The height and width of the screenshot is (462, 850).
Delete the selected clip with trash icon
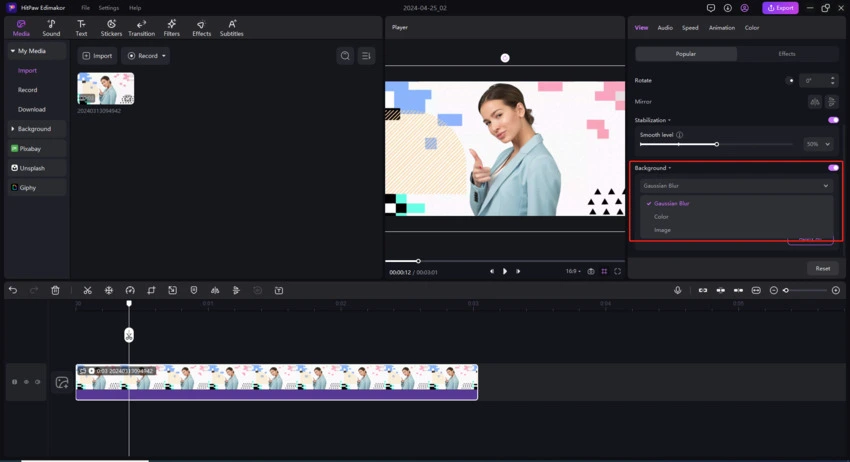tap(55, 291)
